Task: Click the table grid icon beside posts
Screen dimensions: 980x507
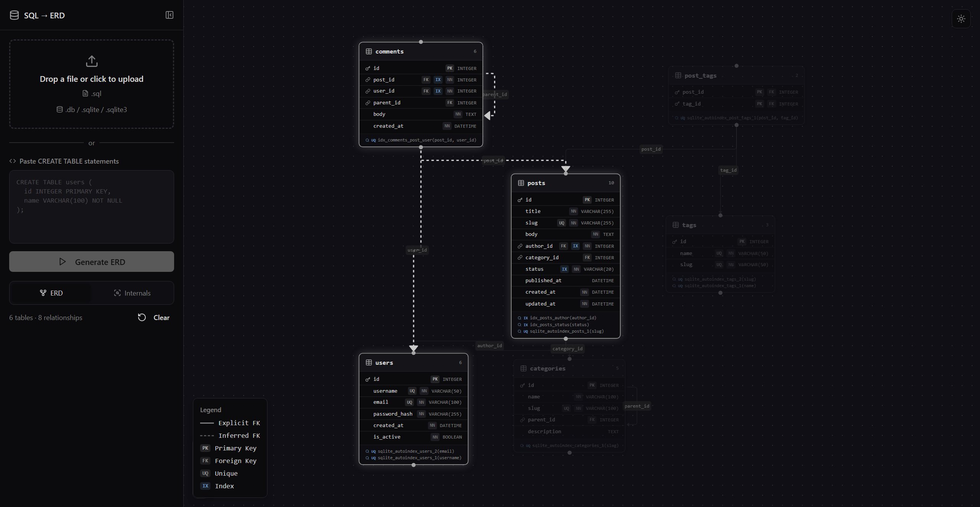Action: coord(521,183)
